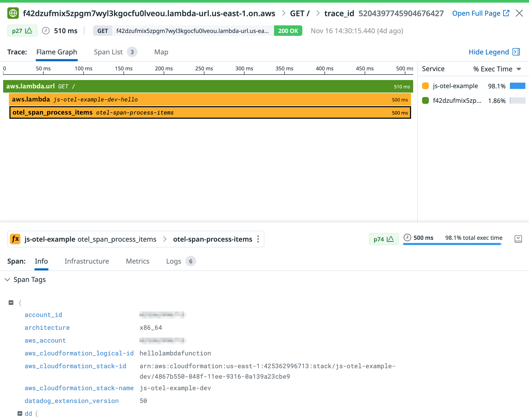The height and width of the screenshot is (420, 529).
Task: Switch to the Span List tab
Action: 108,52
